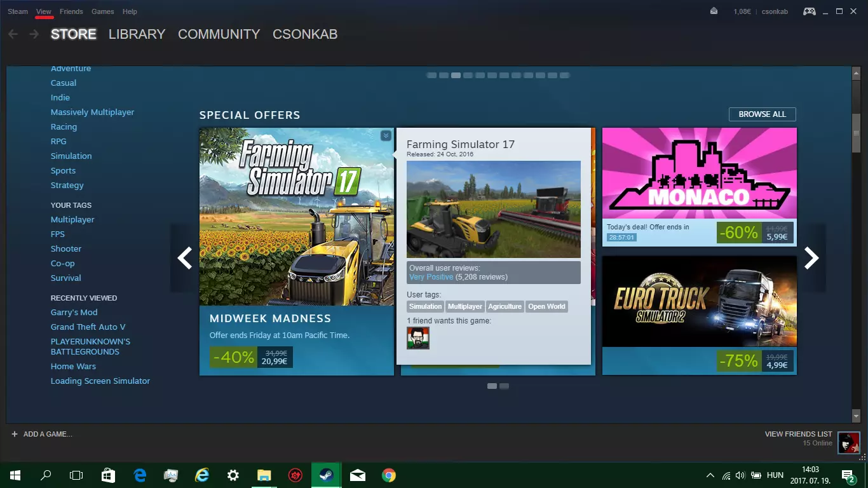This screenshot has width=868, height=488.
Task: Click the store page vertical scrollbar thumb
Action: pyautogui.click(x=856, y=133)
